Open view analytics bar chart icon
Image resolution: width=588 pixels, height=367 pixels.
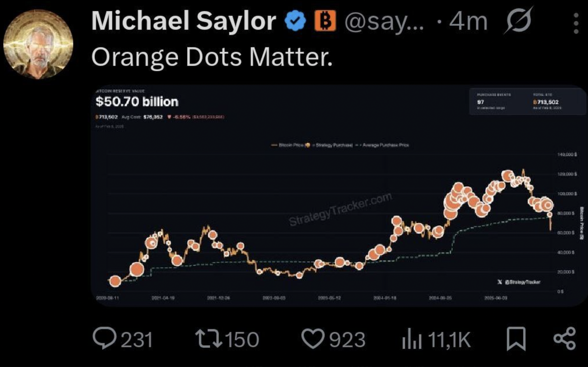pyautogui.click(x=411, y=339)
